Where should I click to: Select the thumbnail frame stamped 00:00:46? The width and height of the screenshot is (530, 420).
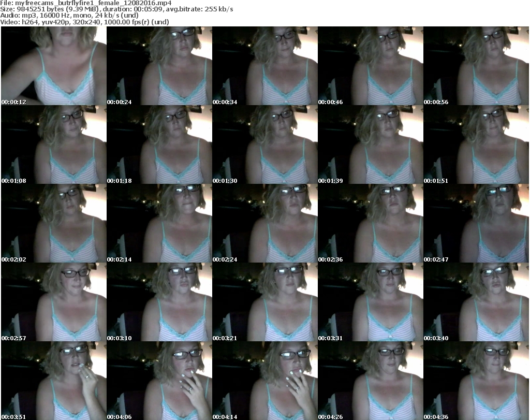[371, 66]
